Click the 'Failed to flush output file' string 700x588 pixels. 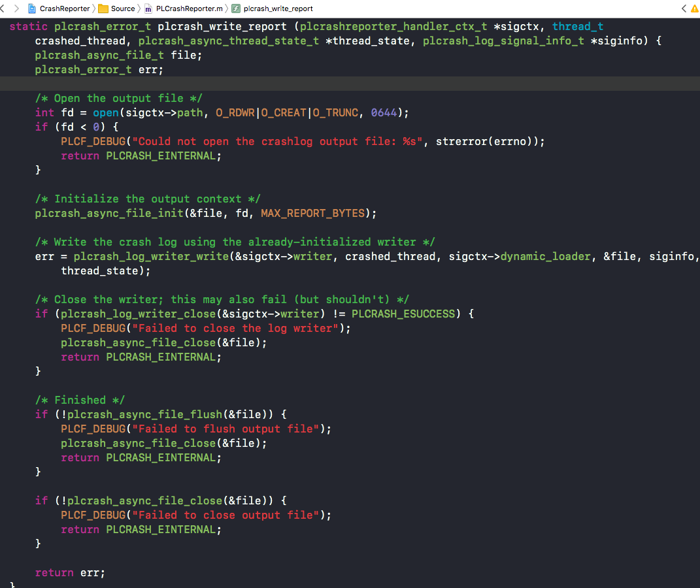click(x=225, y=429)
